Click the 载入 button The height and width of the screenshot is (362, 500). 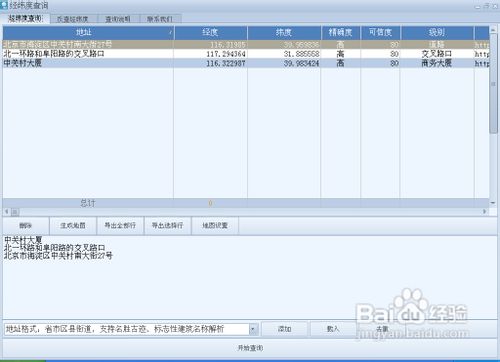pyautogui.click(x=333, y=329)
